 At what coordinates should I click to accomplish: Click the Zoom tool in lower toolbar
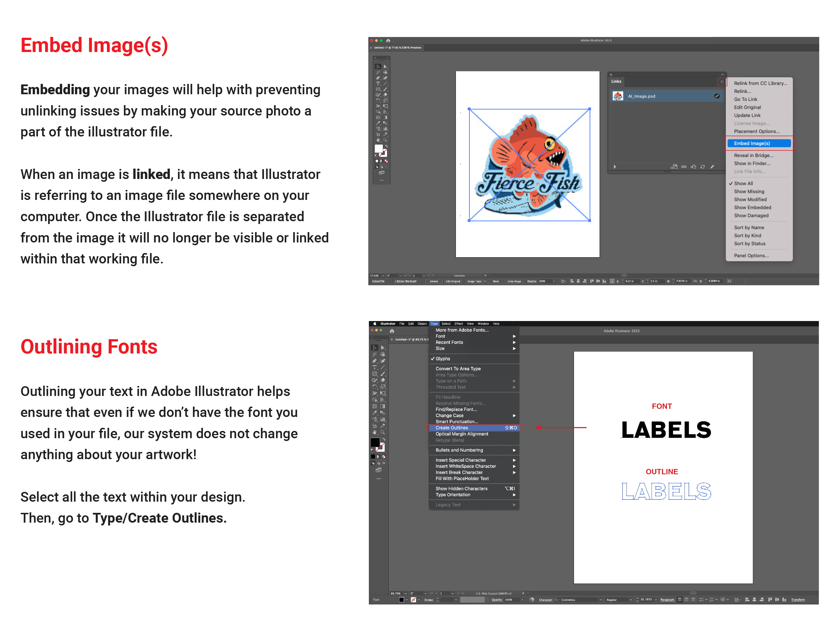point(383,432)
